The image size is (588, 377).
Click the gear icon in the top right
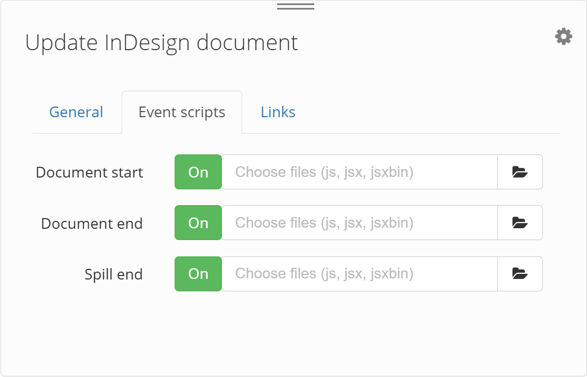(563, 36)
